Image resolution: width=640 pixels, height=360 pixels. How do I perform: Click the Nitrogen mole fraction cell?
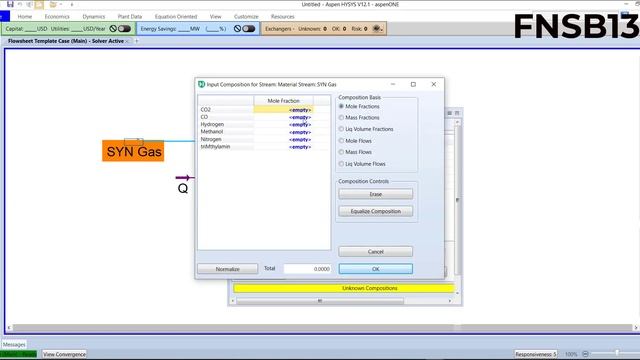click(x=283, y=139)
